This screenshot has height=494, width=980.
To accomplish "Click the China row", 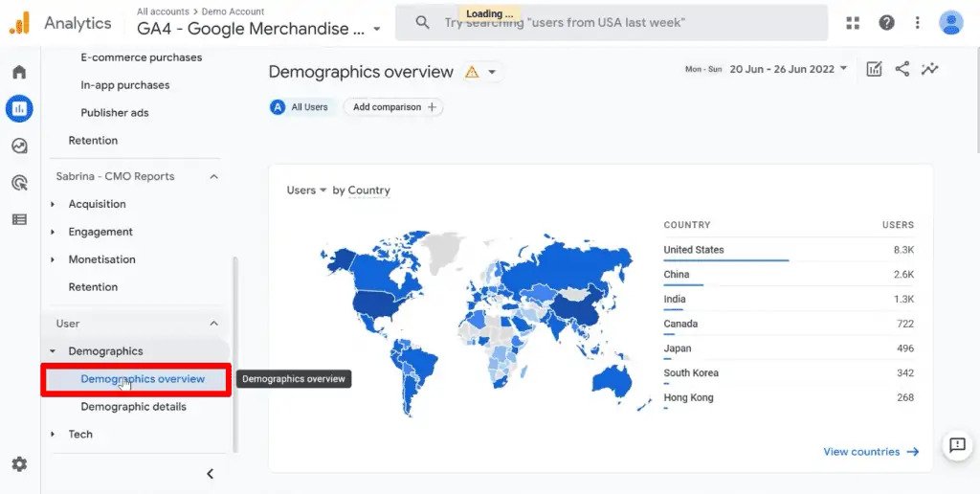I will point(789,274).
